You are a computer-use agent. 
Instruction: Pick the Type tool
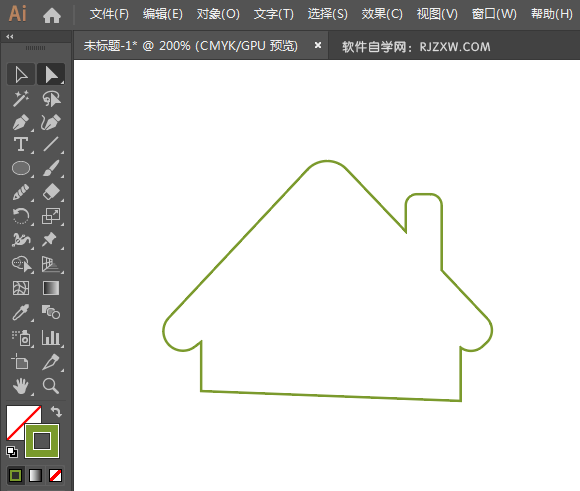(x=21, y=144)
